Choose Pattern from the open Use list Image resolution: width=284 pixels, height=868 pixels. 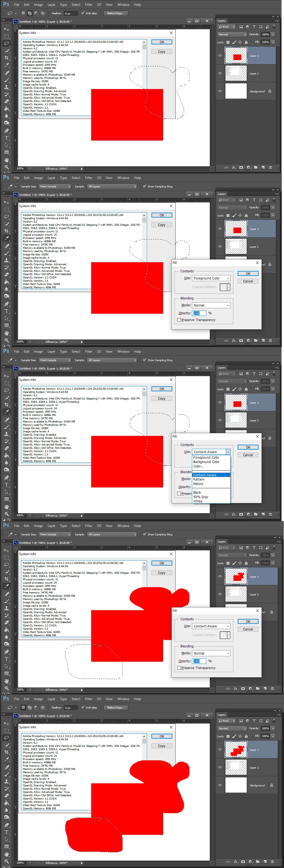pyautogui.click(x=199, y=479)
